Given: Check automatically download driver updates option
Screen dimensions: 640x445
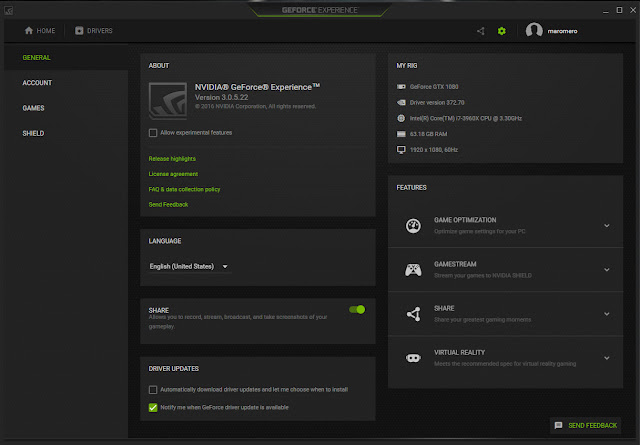Looking at the screenshot, I should 153,390.
